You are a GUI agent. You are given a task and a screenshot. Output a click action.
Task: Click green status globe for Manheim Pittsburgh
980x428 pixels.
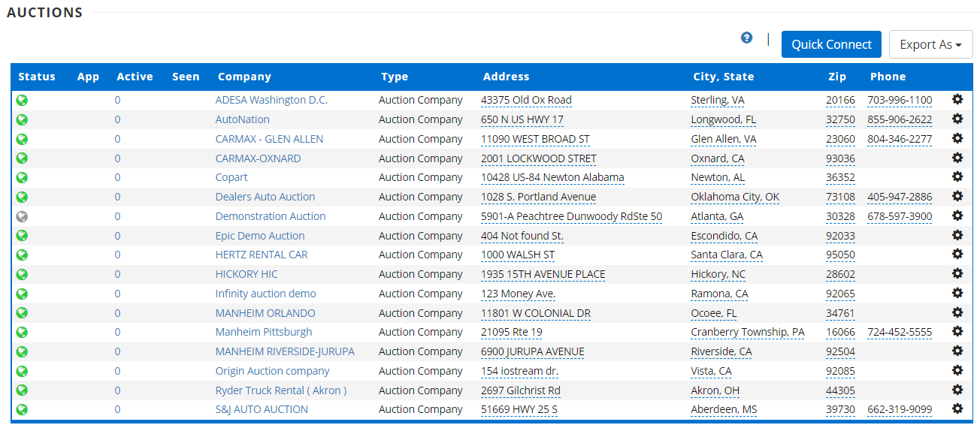point(22,332)
